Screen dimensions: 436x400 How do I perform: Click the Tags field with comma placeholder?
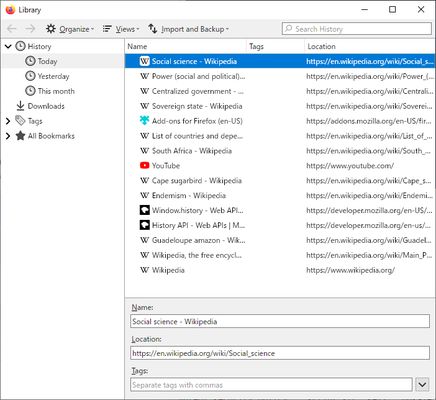pyautogui.click(x=271, y=385)
